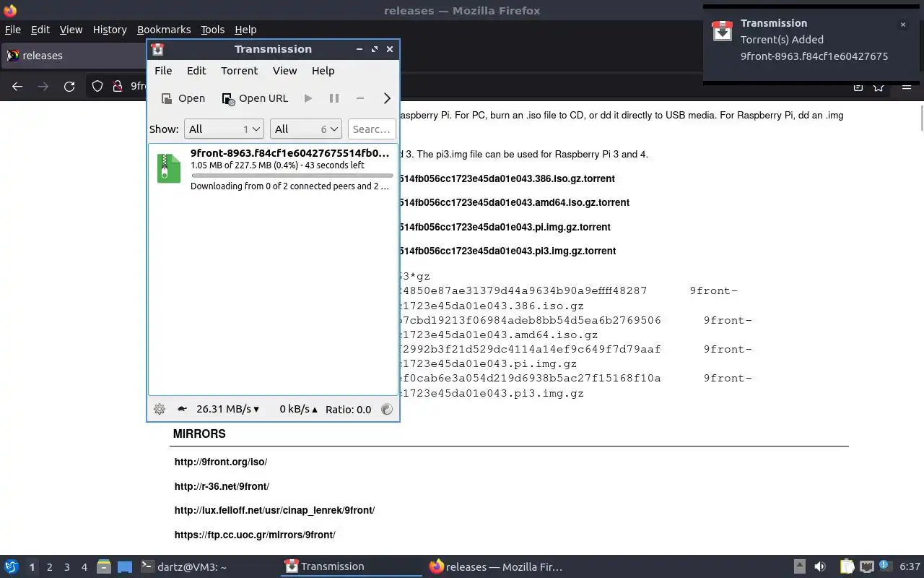The height and width of the screenshot is (578, 924).
Task: Switch to workspace 3
Action: pyautogui.click(x=67, y=567)
